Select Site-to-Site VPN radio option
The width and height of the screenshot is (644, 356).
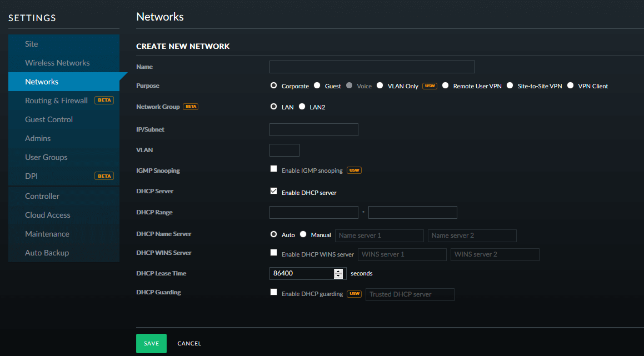[510, 86]
